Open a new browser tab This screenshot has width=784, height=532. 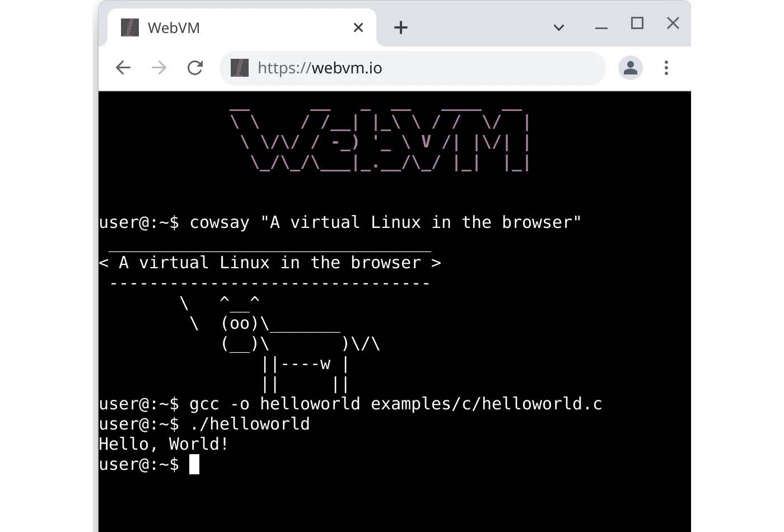(401, 27)
